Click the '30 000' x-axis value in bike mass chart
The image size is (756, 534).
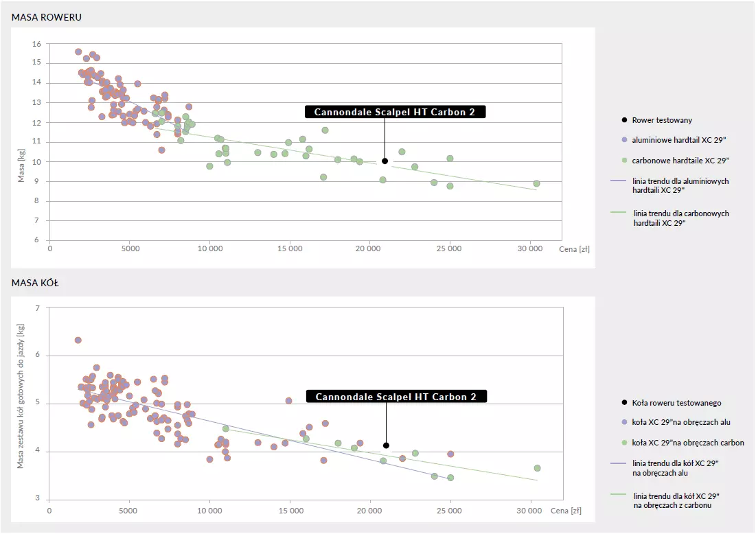530,248
